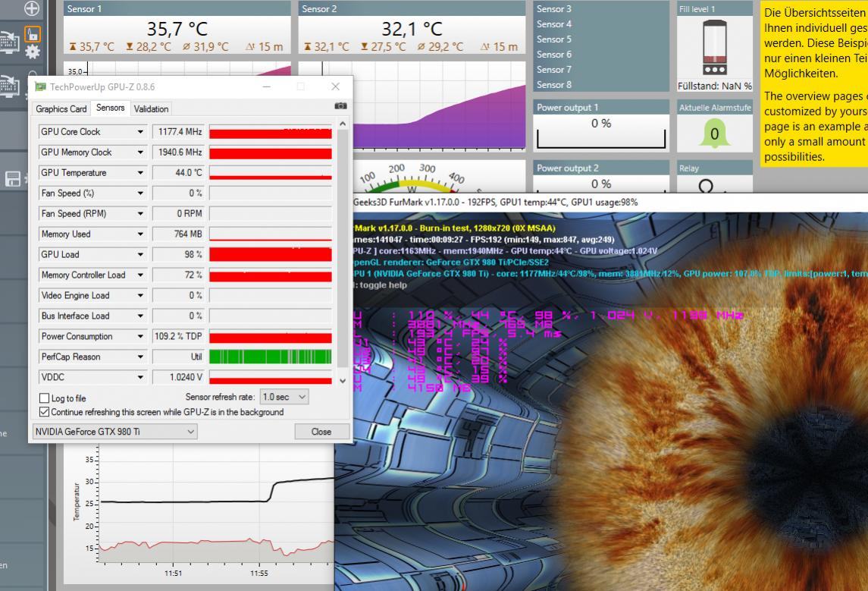Screen dimensions: 868x591
Task: Click the orange-highlighted unlock padlock icon
Action: pos(32,34)
